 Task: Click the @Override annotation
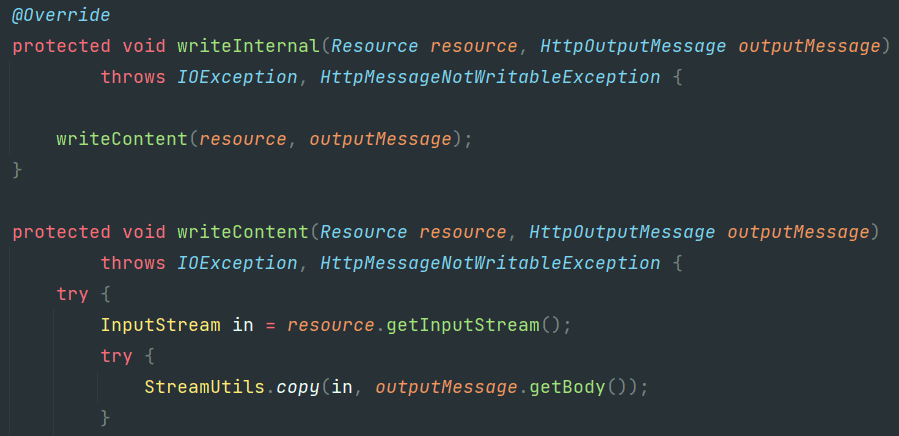61,15
